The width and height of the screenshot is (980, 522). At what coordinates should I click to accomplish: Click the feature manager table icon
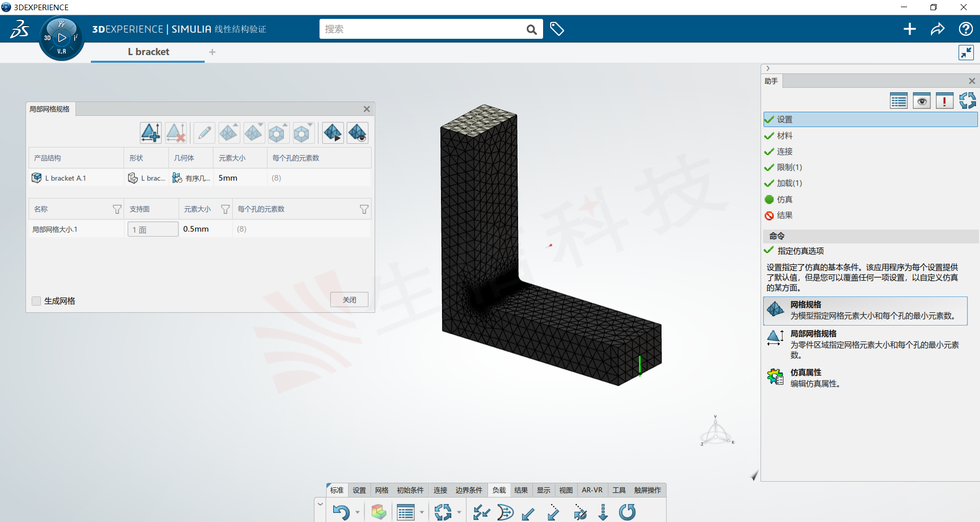coord(406,512)
